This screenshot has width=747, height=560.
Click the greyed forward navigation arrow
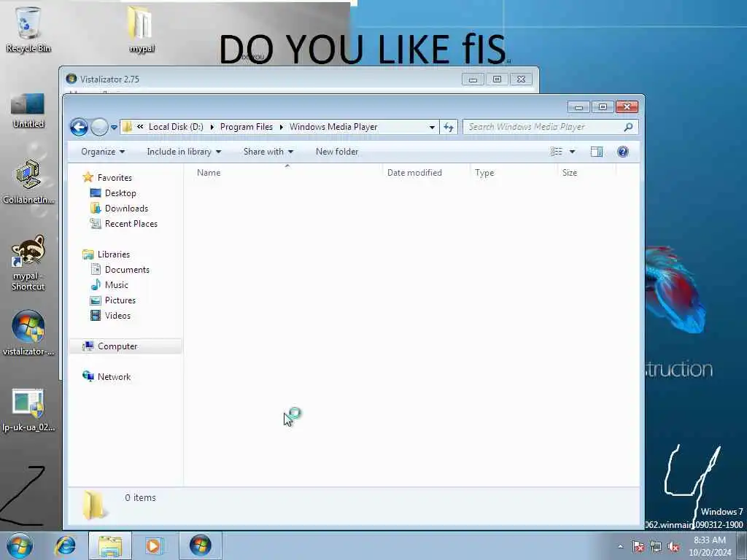[99, 127]
